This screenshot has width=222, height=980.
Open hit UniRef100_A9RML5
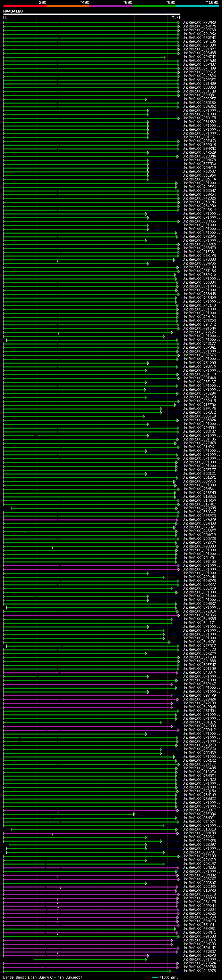pyautogui.click(x=199, y=401)
